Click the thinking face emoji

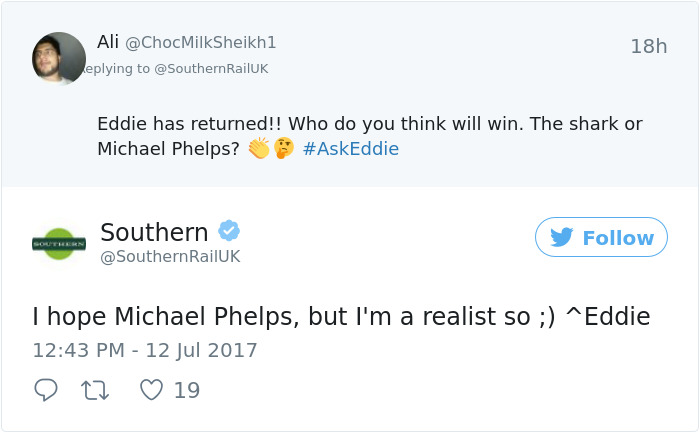coord(283,149)
